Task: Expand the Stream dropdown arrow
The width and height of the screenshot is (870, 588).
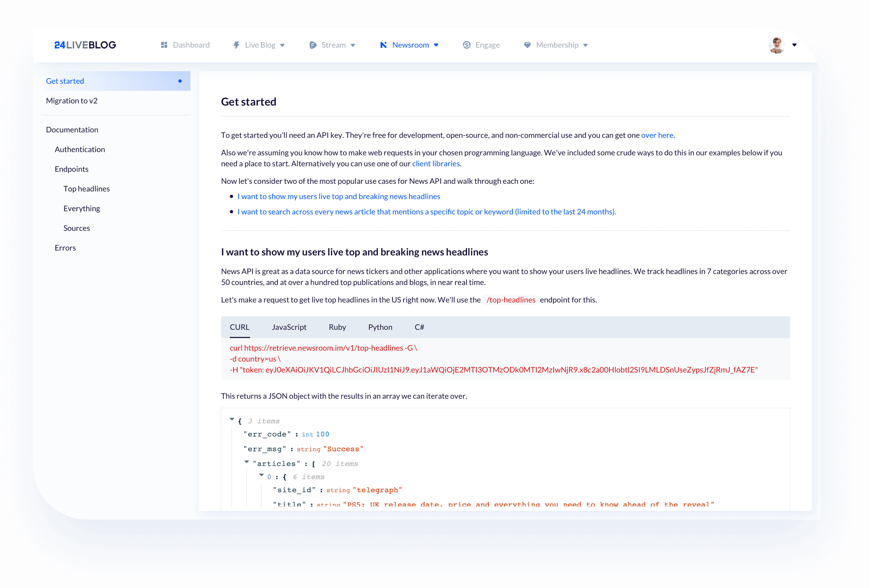Action: pos(353,45)
